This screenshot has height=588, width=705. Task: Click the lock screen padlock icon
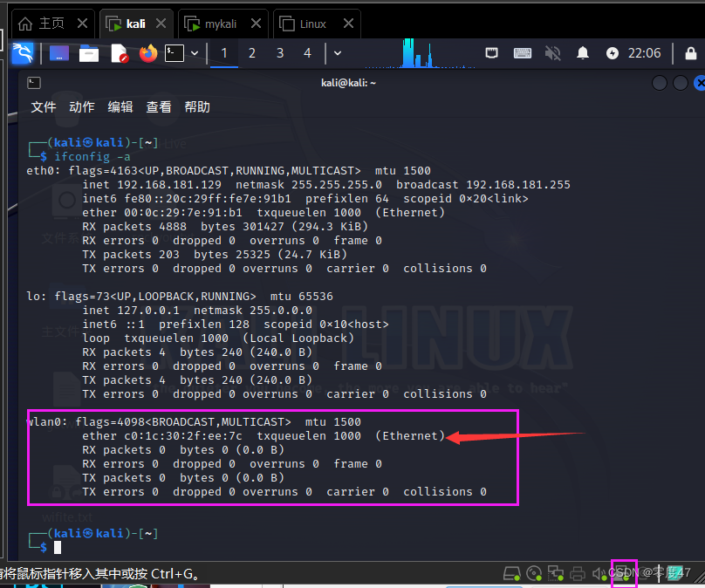691,53
